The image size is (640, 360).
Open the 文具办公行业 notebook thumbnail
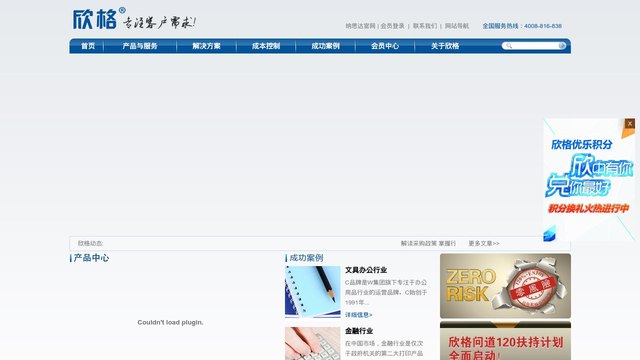pos(313,292)
